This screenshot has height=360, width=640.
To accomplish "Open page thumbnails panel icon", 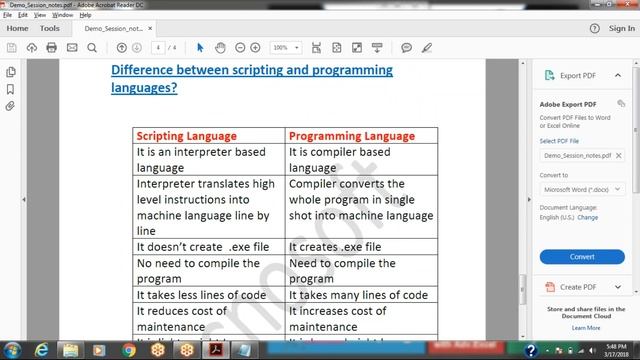I will (x=11, y=72).
